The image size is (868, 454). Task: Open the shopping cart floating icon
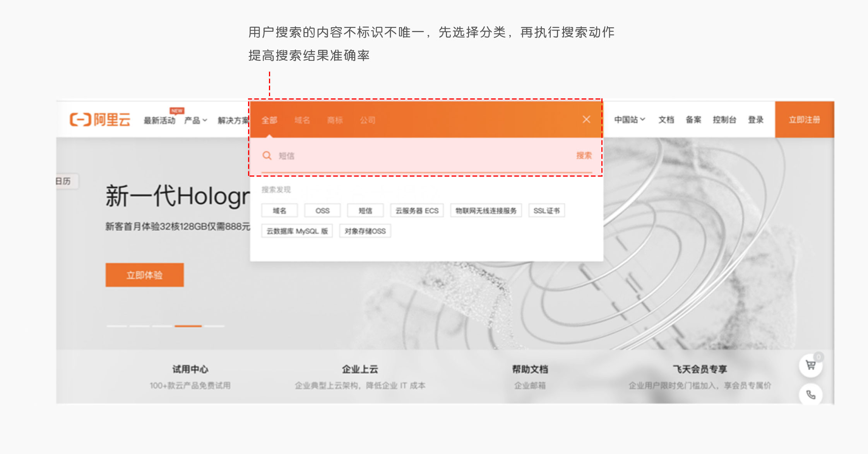[810, 365]
